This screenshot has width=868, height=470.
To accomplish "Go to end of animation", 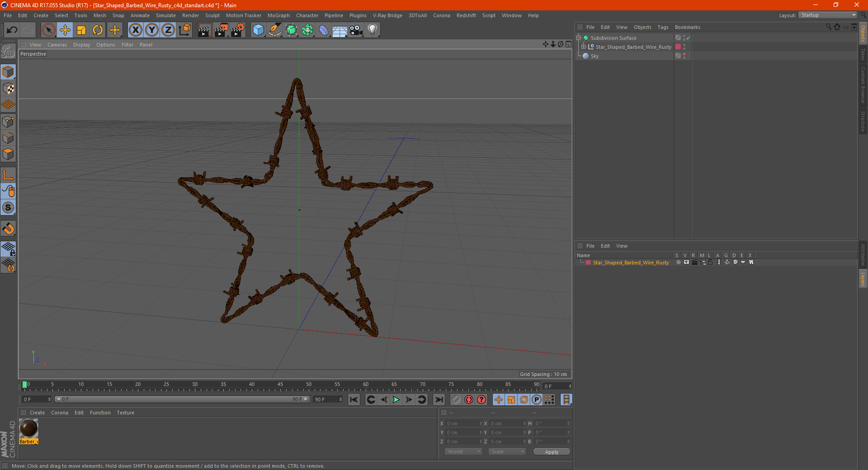I will point(439,399).
